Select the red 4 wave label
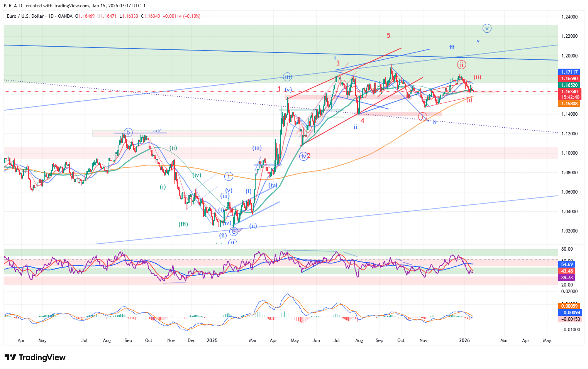 click(362, 121)
